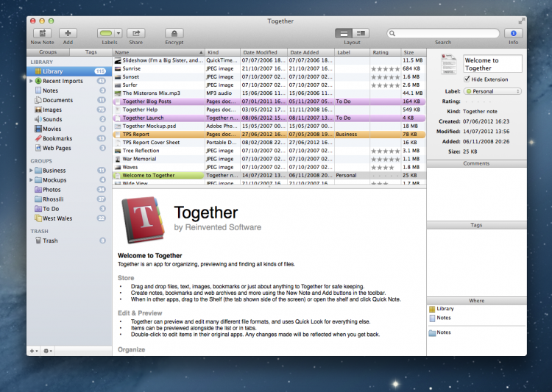This screenshot has height=392, width=552.
Task: Select the Notes sidebar icon
Action: (38, 90)
